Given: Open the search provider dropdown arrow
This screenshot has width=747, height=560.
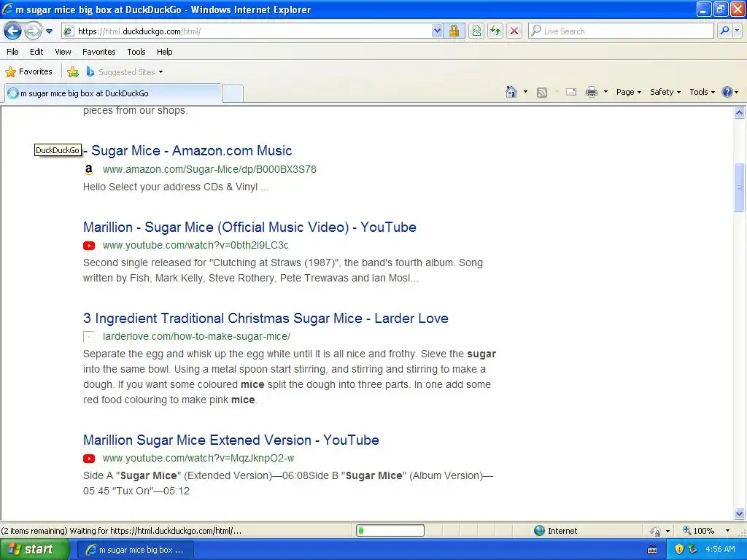Looking at the screenshot, I should [737, 31].
